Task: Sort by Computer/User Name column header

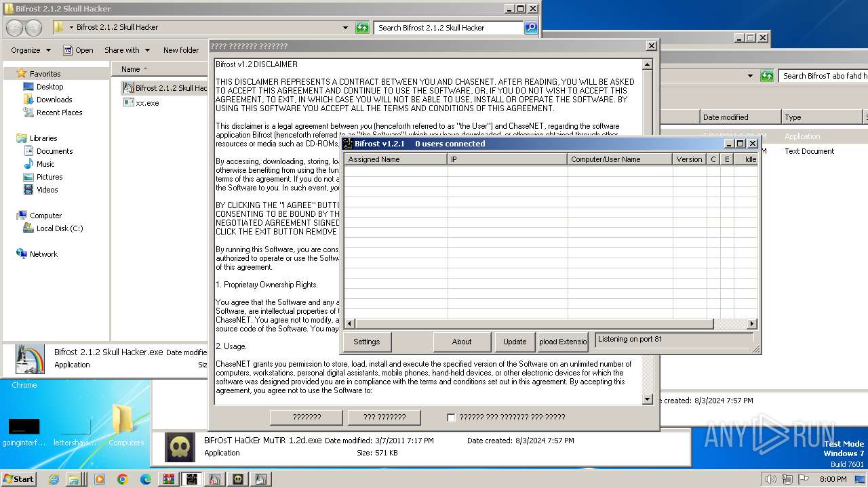Action: tap(620, 159)
